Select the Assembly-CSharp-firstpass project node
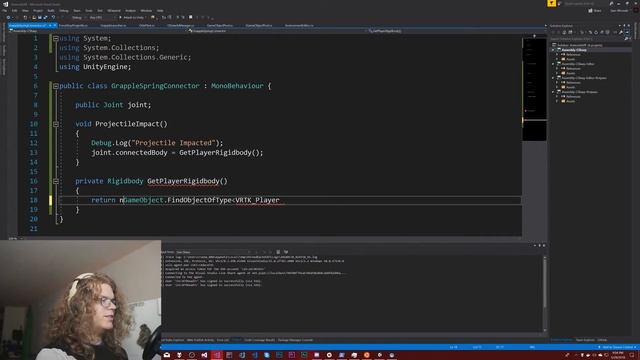640x360 pixels. (580, 92)
